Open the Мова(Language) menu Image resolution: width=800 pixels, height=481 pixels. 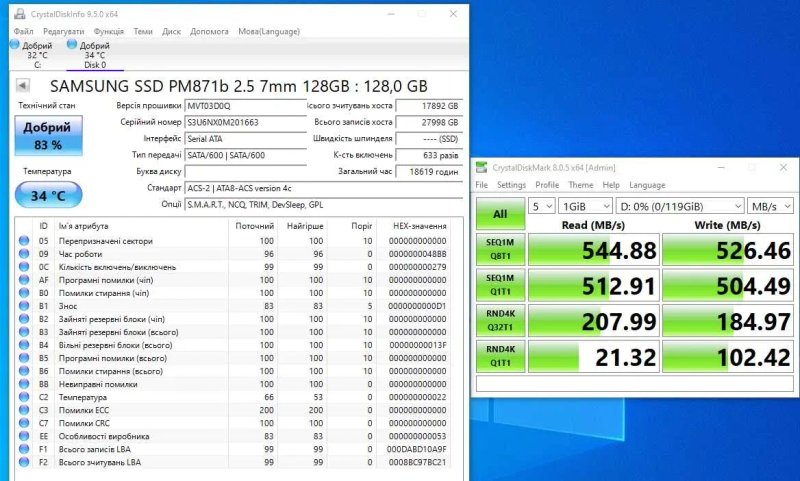click(x=269, y=31)
